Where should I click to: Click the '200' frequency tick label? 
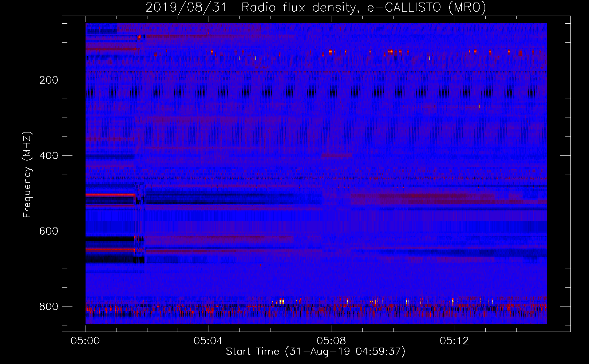coord(49,80)
